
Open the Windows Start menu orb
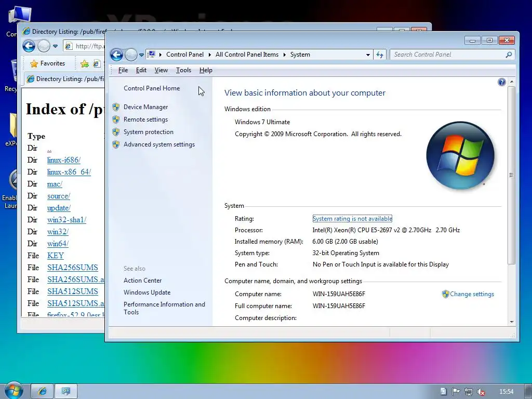pos(13,391)
